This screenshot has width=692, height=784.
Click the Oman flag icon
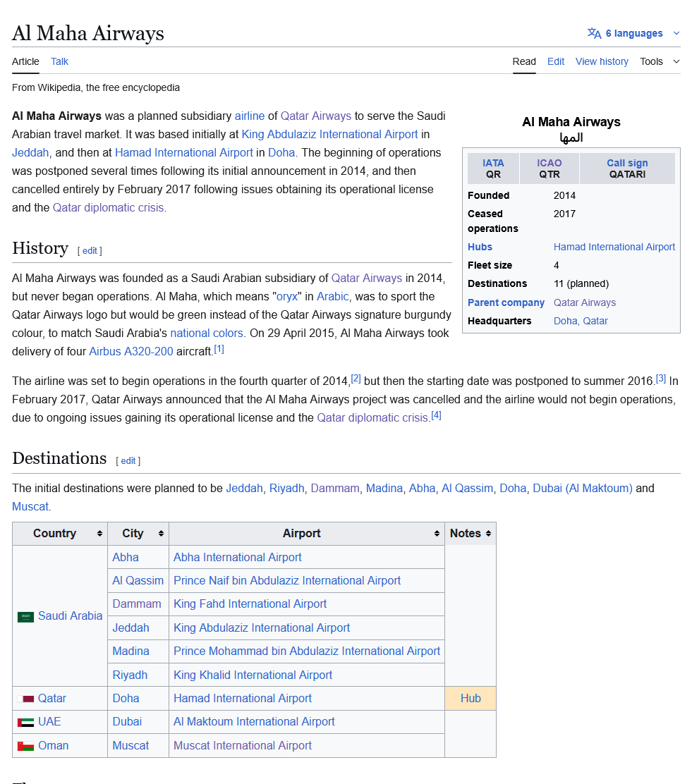pos(25,746)
